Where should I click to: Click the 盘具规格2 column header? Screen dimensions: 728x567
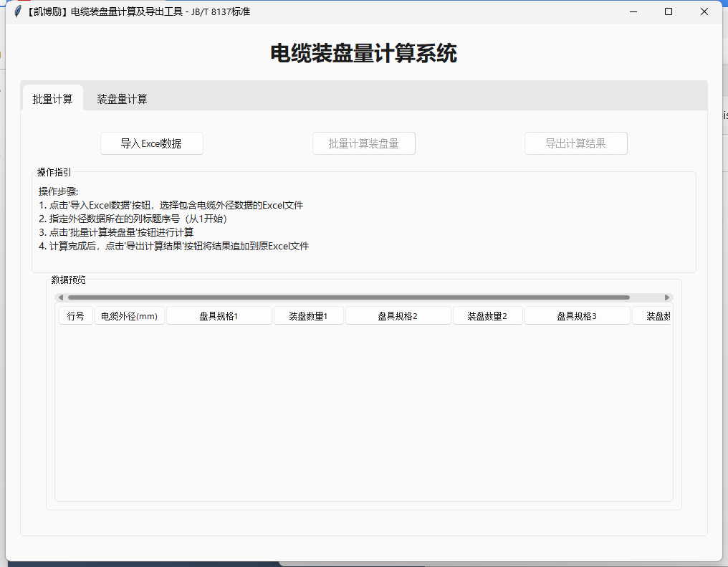pyautogui.click(x=398, y=315)
